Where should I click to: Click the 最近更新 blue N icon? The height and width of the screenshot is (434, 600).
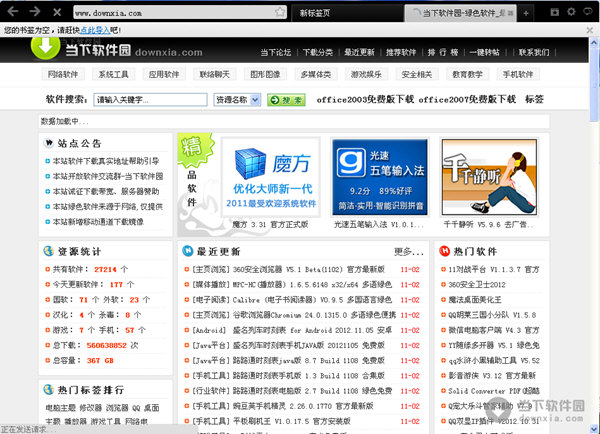188,251
